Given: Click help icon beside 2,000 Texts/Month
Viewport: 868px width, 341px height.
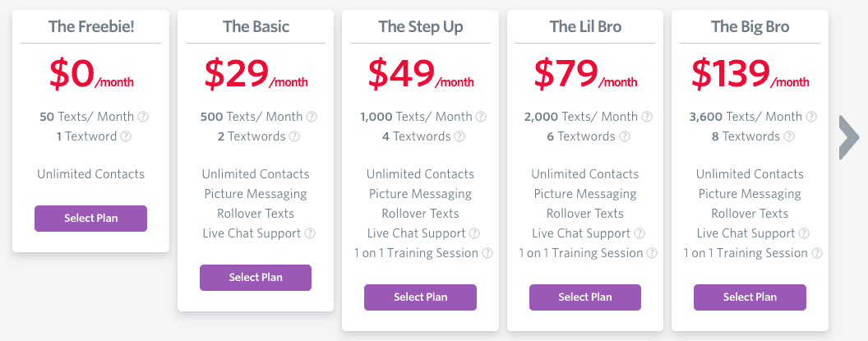Looking at the screenshot, I should click(646, 117).
